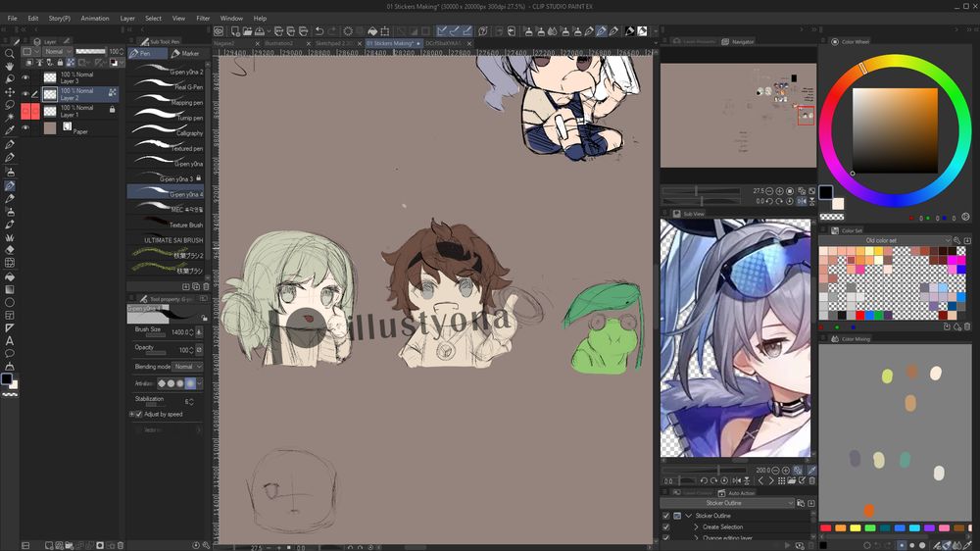Click the zoom-in plus icon in Sub View
This screenshot has height=551, width=980.
click(x=786, y=471)
